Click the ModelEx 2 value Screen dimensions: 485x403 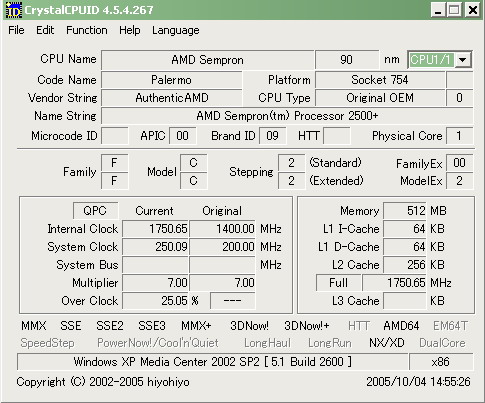[x=459, y=181]
